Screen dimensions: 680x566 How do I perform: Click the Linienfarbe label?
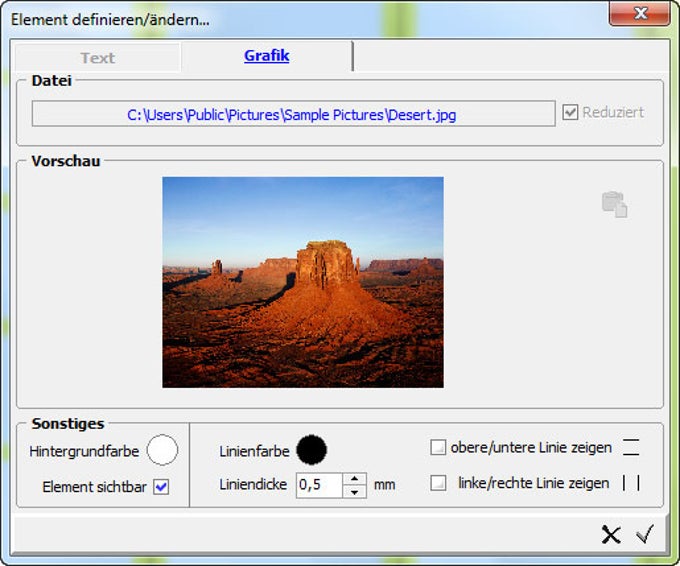(255, 451)
